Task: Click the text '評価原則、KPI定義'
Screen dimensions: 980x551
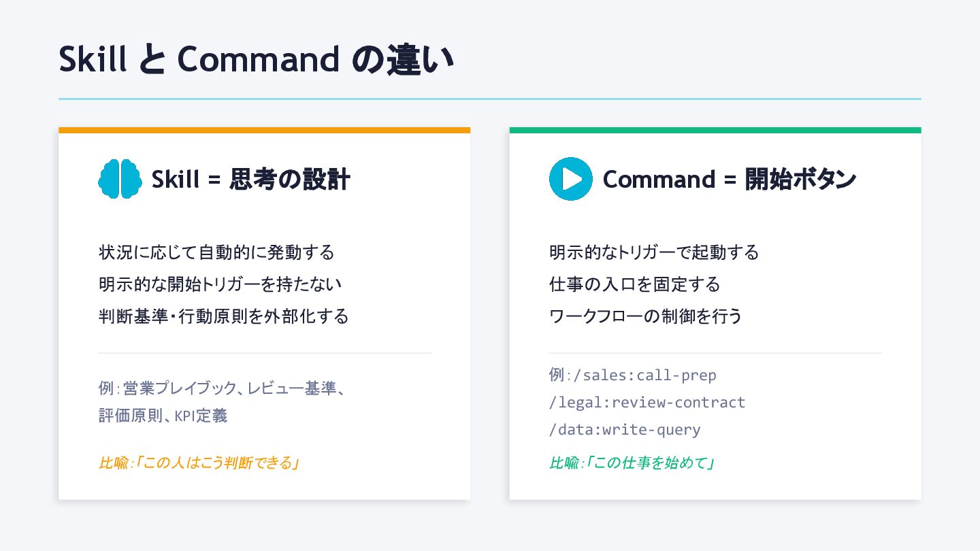Action: coord(163,416)
